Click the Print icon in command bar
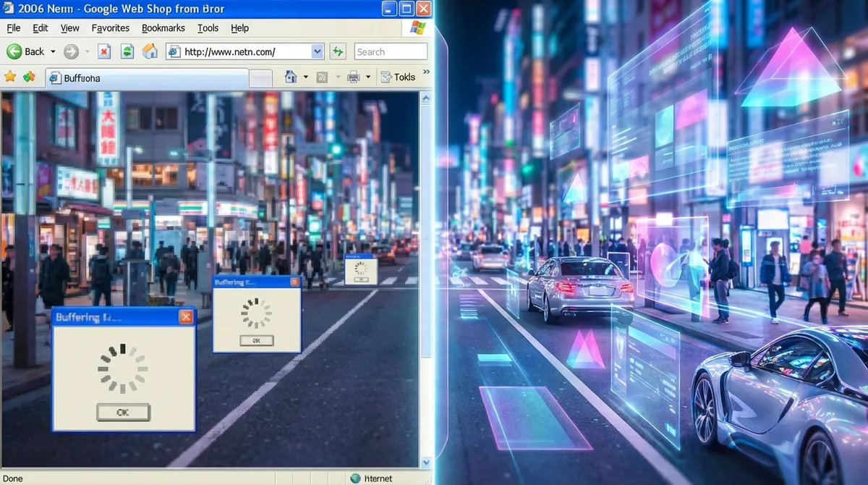 [354, 77]
